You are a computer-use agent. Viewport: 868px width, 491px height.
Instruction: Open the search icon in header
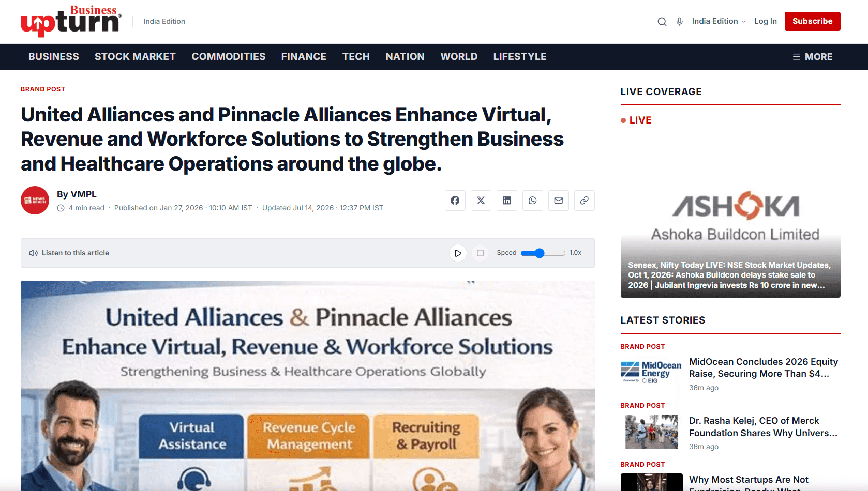[x=662, y=22]
